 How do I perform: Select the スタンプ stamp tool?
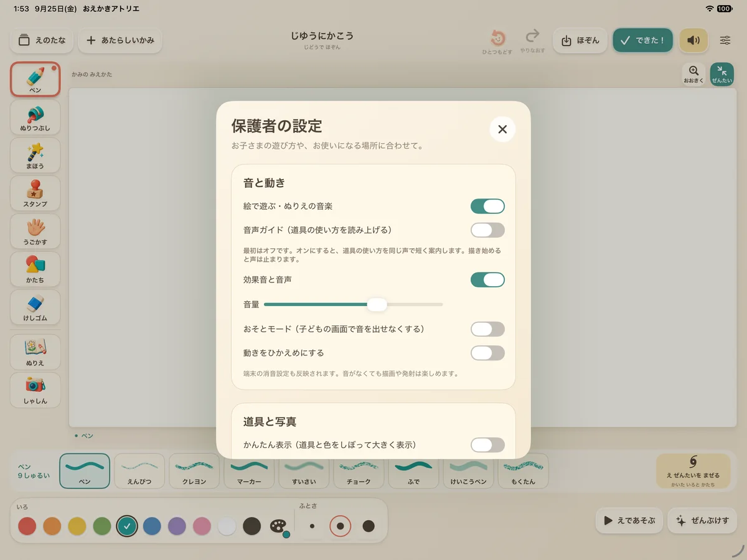click(35, 194)
